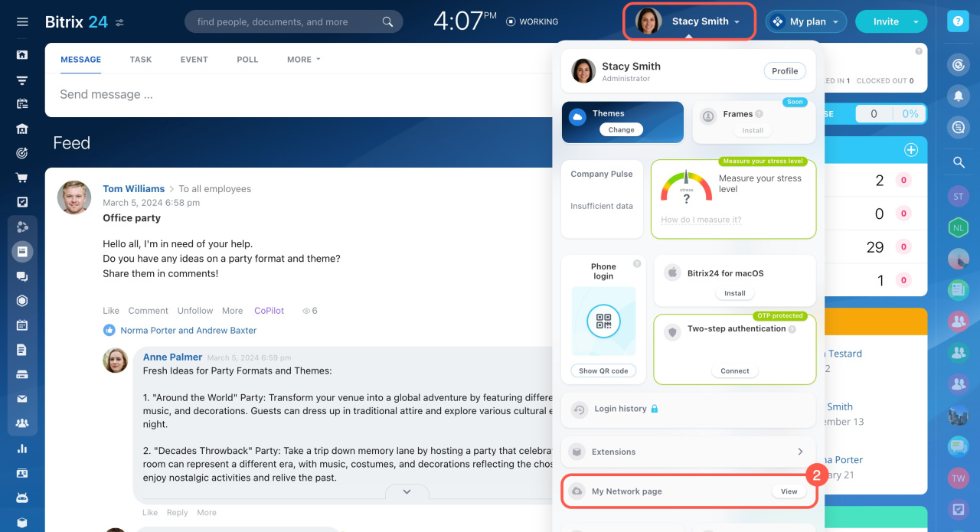Open the search magnifier in right panel
Viewport: 980px width, 532px height.
pyautogui.click(x=958, y=162)
